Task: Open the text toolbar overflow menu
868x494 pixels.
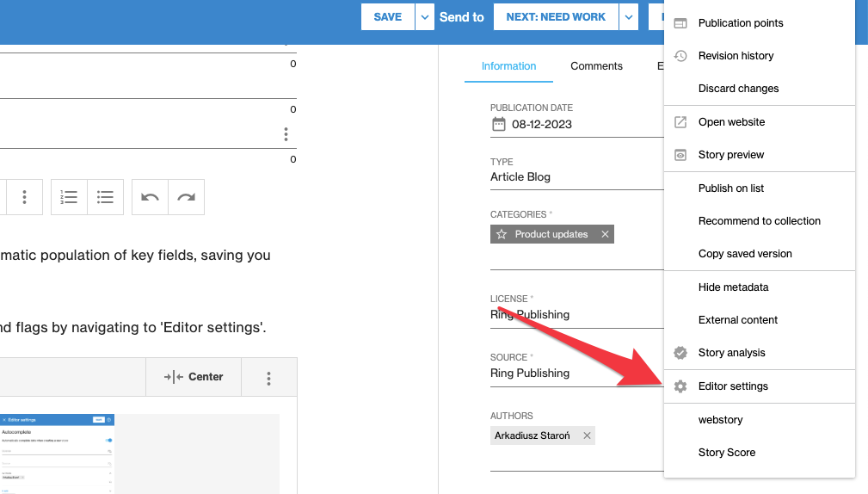Action: pos(25,197)
